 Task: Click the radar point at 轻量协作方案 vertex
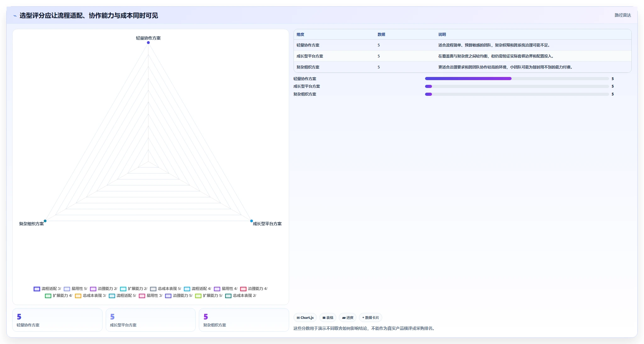[x=148, y=42]
